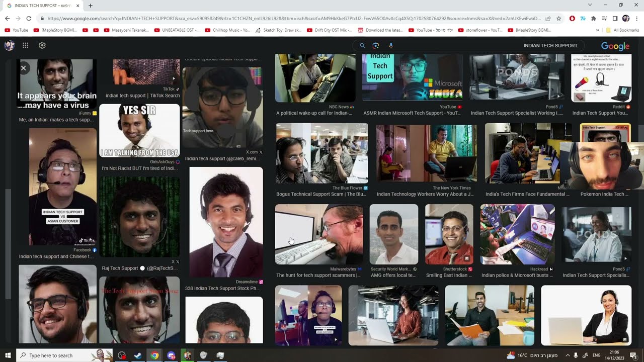Search by image with Google Lens
The width and height of the screenshot is (644, 362).
point(375,46)
